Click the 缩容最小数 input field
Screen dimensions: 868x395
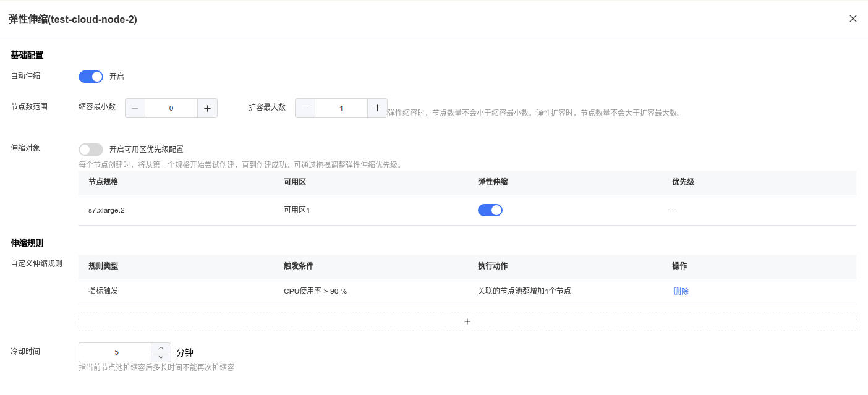171,108
